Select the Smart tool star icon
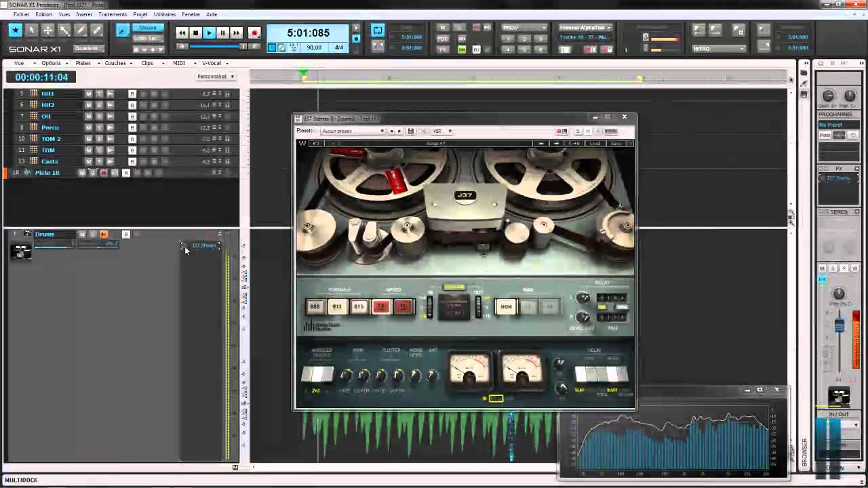The width and height of the screenshot is (868, 488). 15,30
